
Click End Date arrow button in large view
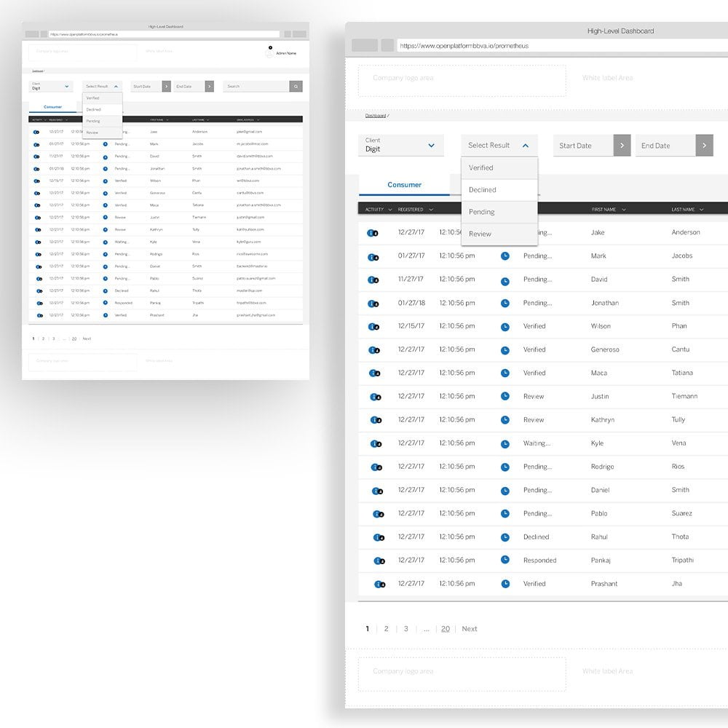(704, 146)
